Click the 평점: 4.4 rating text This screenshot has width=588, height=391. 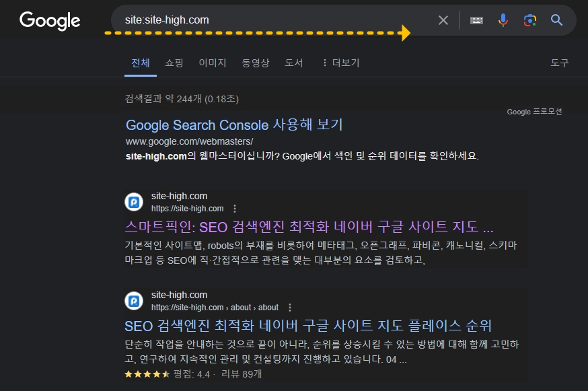click(x=192, y=374)
